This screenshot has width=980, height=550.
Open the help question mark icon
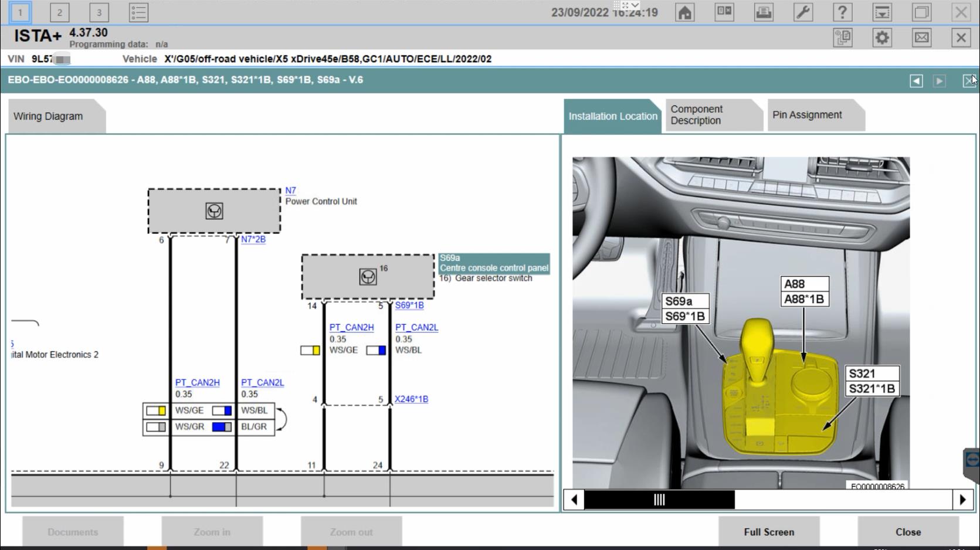(x=843, y=12)
